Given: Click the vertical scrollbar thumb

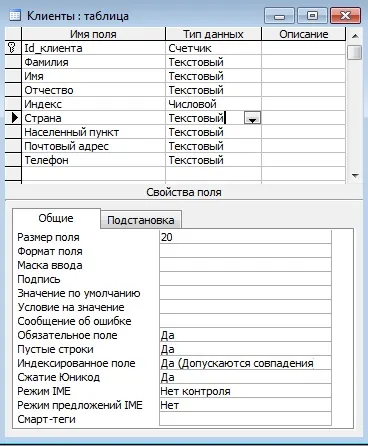Looking at the screenshot, I should tap(354, 52).
